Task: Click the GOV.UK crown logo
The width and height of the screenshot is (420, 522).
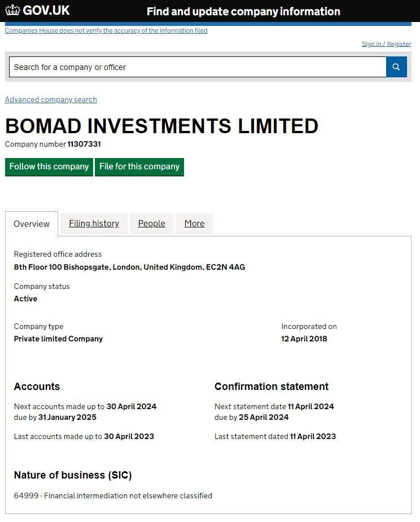Action: point(12,10)
